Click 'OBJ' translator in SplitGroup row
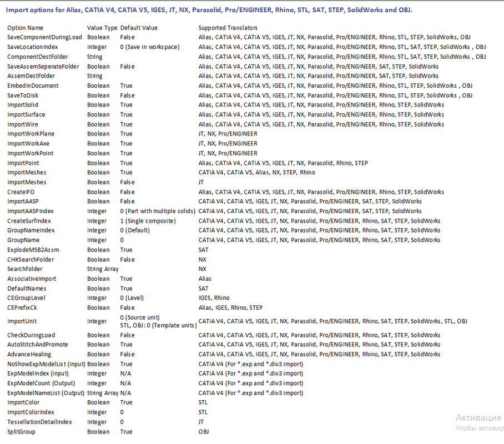 204,432
